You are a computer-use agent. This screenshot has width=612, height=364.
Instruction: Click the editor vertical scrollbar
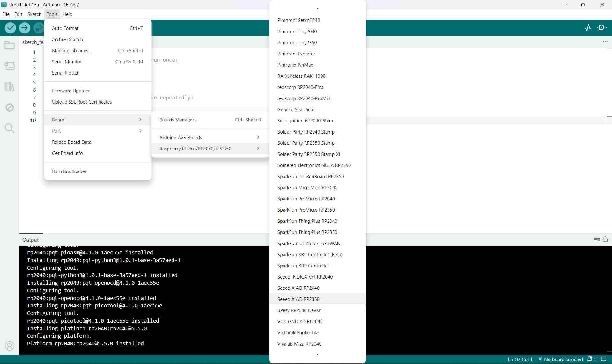[609, 140]
